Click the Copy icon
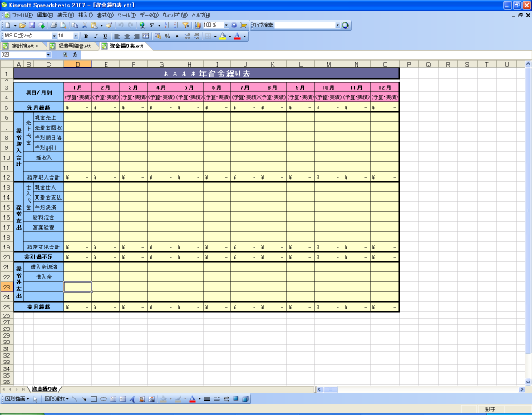Viewport: 532px width, 415px height. (75, 26)
